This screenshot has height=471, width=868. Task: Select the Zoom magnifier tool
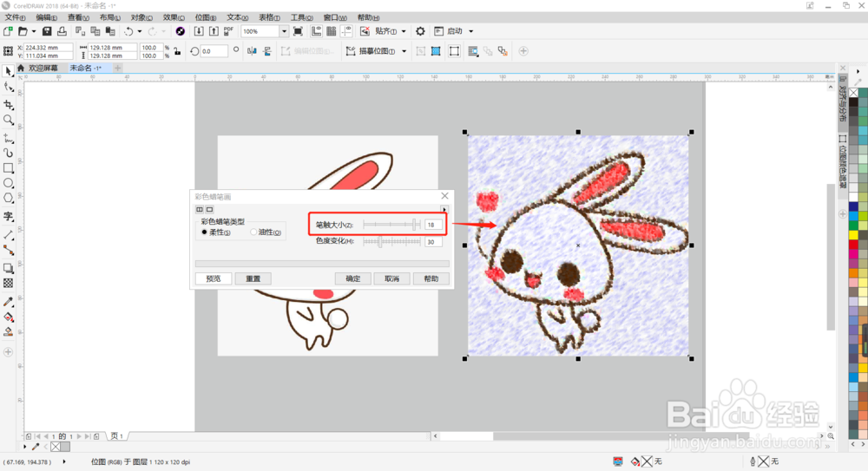(9, 120)
